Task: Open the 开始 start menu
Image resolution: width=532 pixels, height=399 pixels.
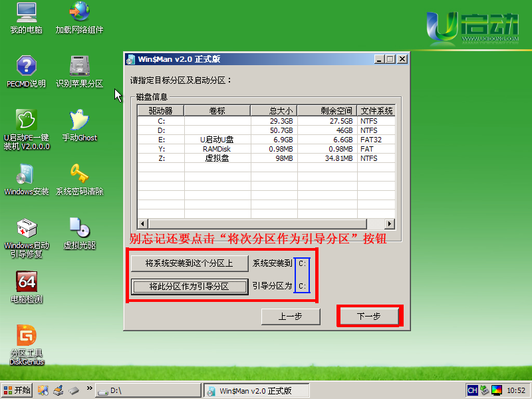Action: (x=17, y=390)
